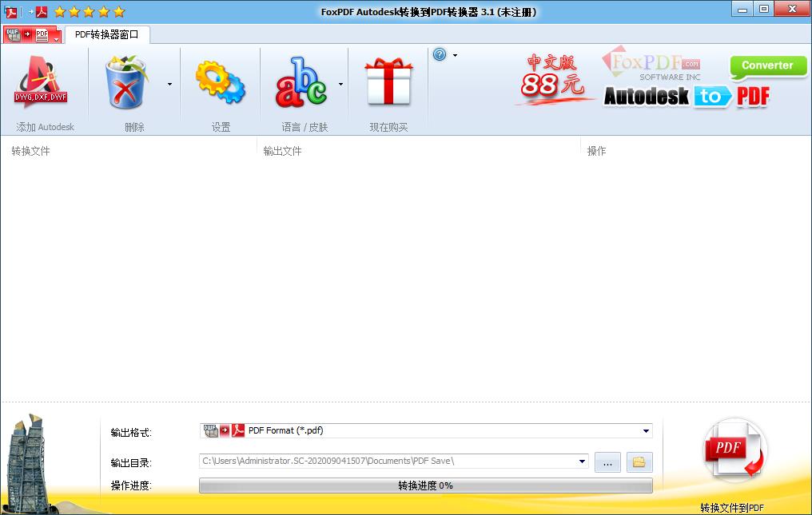Click the 输出文件 column header
Viewport: 812px width, 515px height.
coord(282,151)
